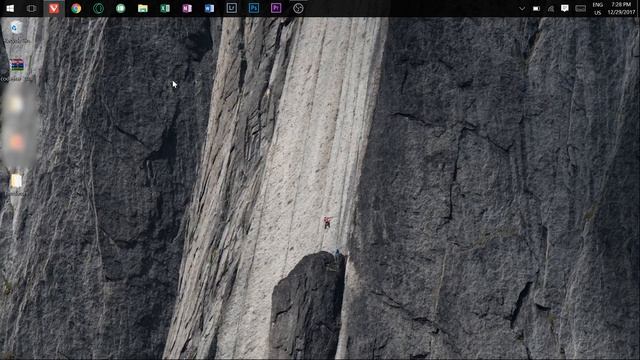The width and height of the screenshot is (640, 360).
Task: Switch the ENG US input language
Action: 598,9
